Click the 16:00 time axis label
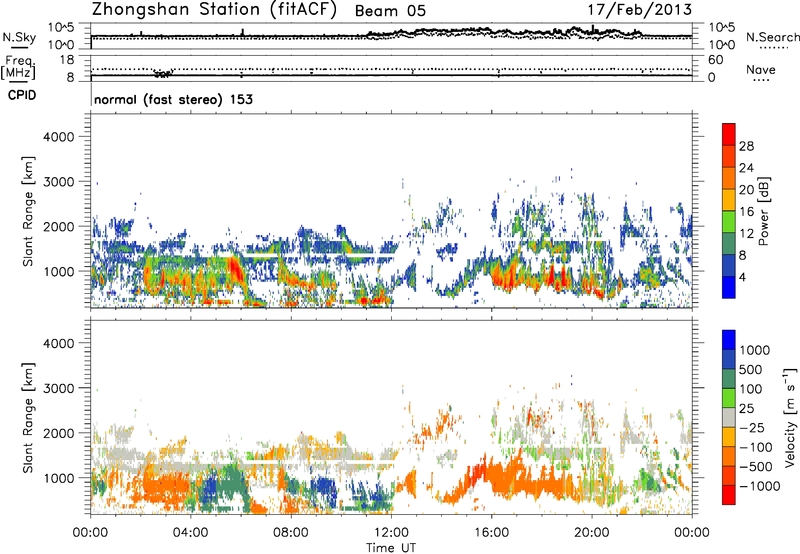Viewport: 800px width, 554px height. click(x=491, y=533)
